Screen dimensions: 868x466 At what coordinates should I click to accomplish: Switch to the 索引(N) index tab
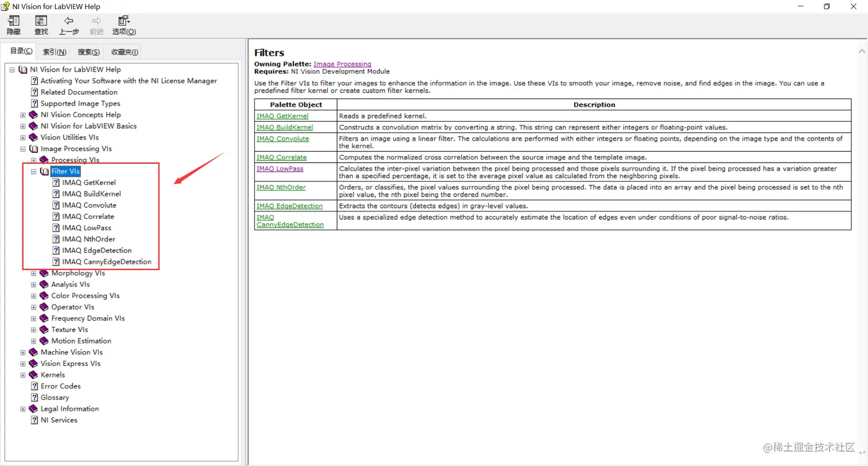55,52
